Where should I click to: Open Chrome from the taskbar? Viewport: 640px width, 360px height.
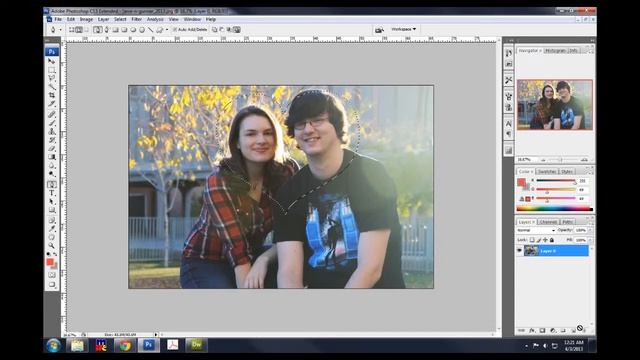pos(125,345)
